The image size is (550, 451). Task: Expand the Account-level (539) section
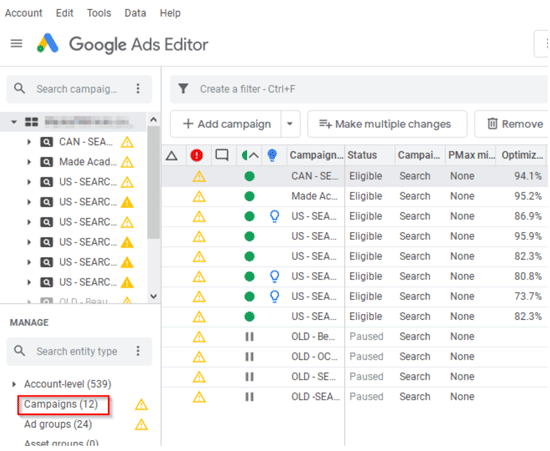(x=14, y=384)
